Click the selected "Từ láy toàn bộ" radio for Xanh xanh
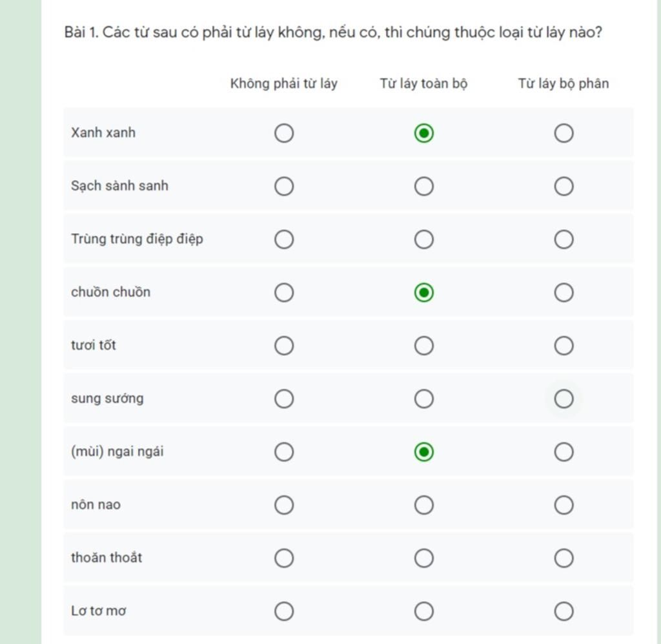Image resolution: width=661 pixels, height=644 pixels. (x=423, y=133)
